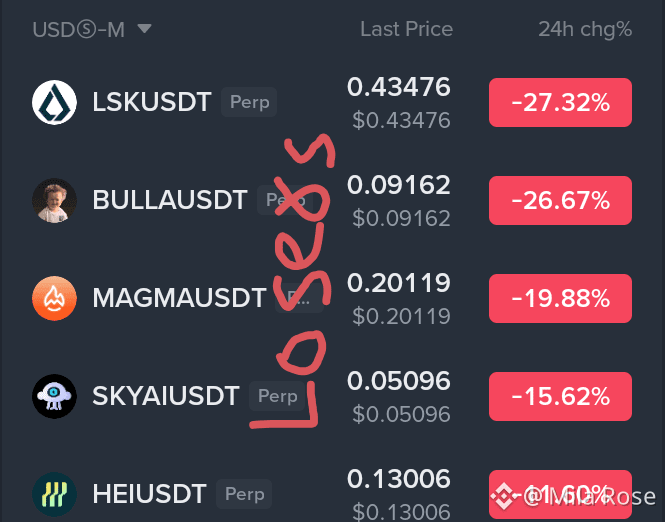Select the MAGMAUSDT pair name
This screenshot has height=522, width=665.
pos(179,298)
